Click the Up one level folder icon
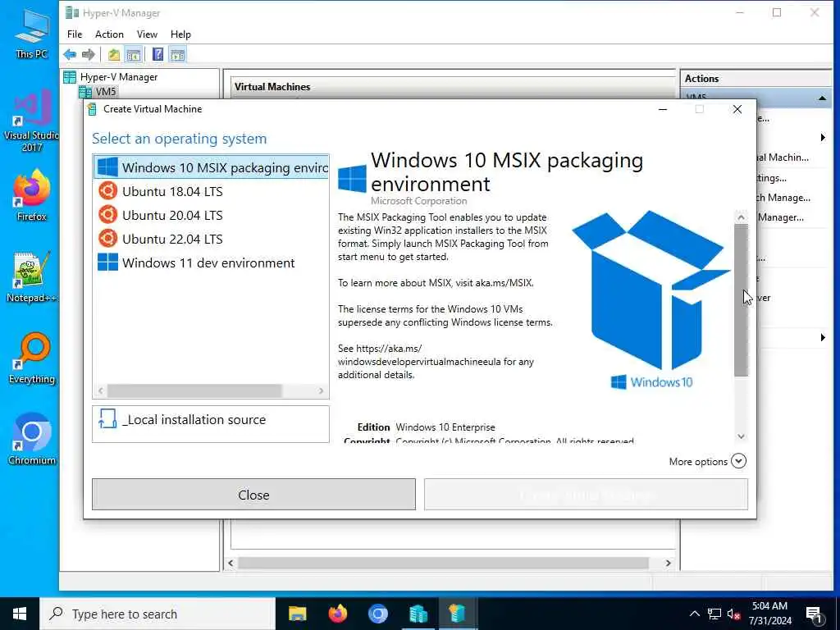Image resolution: width=840 pixels, height=630 pixels. click(113, 55)
